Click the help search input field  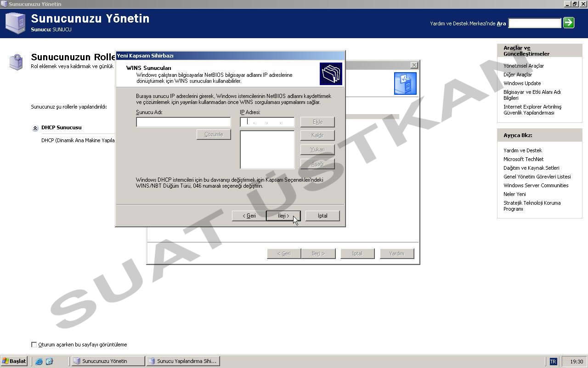click(x=535, y=23)
